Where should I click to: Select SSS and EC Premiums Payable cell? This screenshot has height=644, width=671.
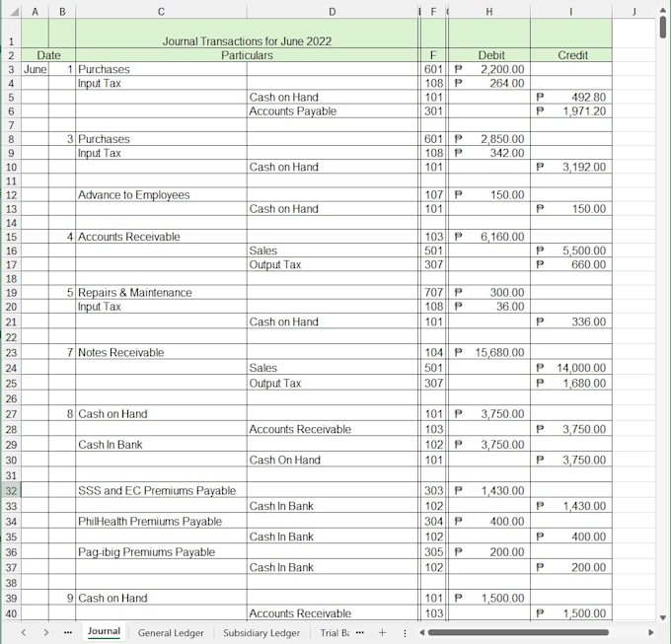pyautogui.click(x=161, y=490)
